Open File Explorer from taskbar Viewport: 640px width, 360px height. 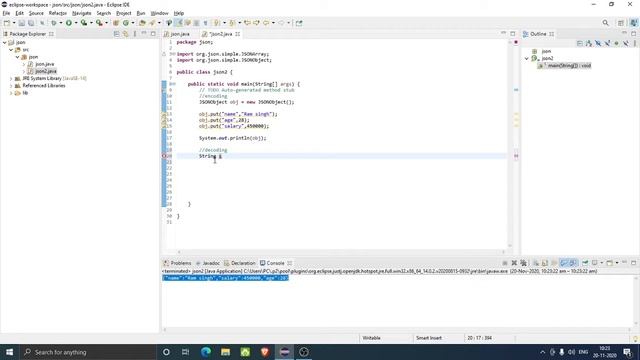click(x=225, y=352)
